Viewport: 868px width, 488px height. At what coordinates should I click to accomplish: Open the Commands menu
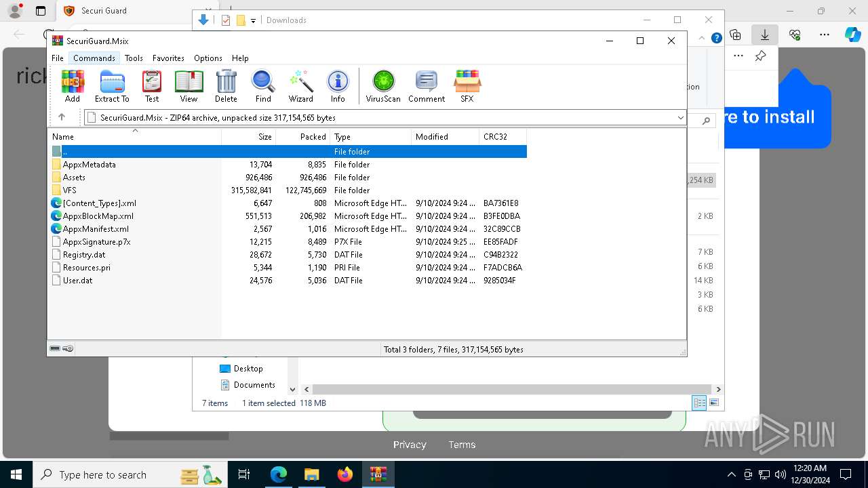94,58
